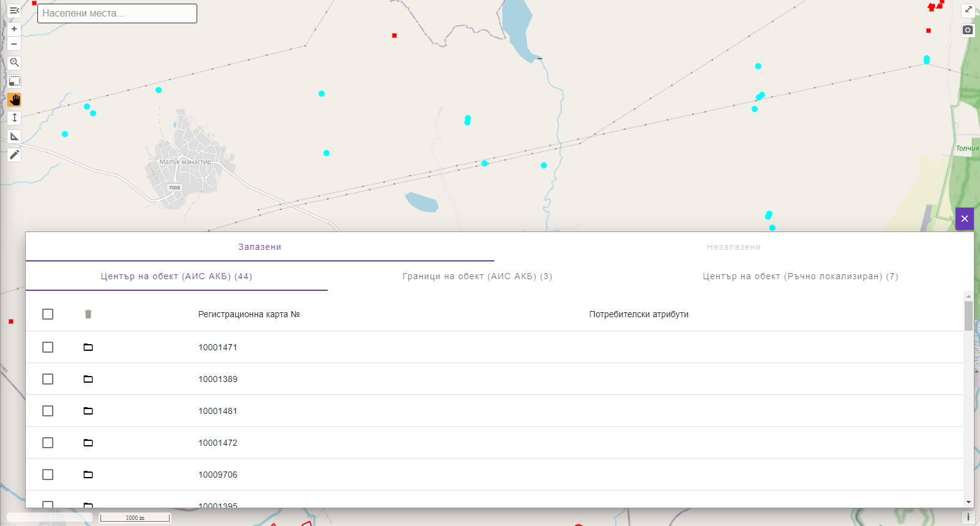The width and height of the screenshot is (980, 526).
Task: Open Граници на обект (АИС АКБ) (3) tab
Action: coord(477,276)
